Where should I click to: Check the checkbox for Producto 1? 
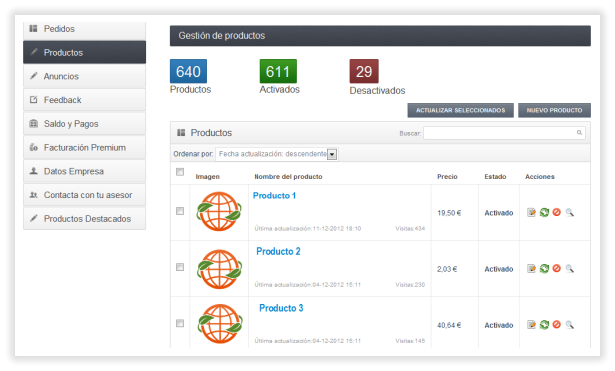tap(180, 211)
